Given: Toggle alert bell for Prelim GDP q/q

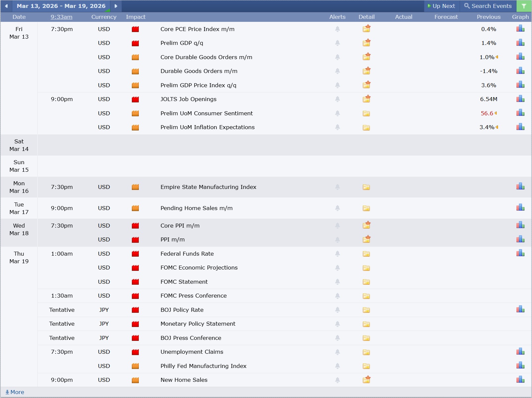Looking at the screenshot, I should [337, 43].
